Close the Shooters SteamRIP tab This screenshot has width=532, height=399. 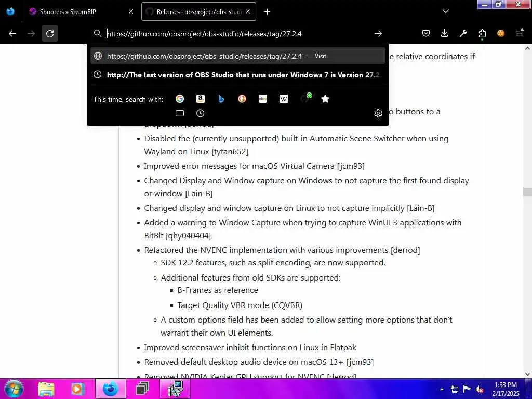click(130, 11)
